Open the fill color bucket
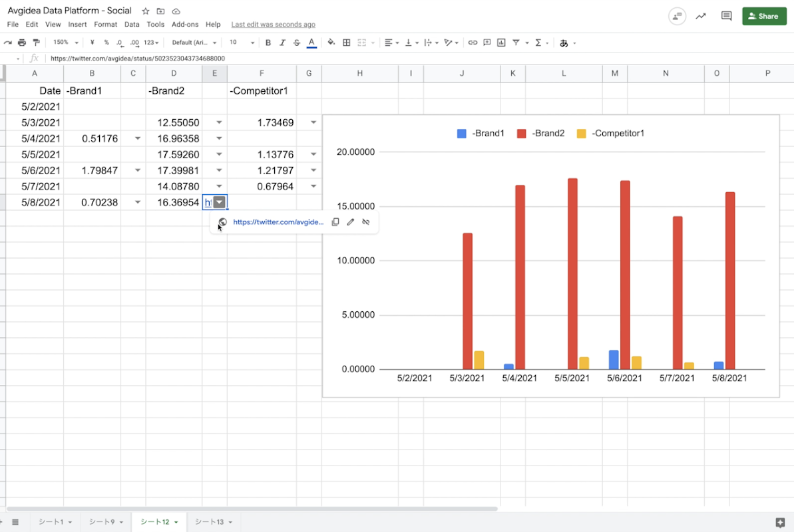This screenshot has height=532, width=794. click(331, 43)
